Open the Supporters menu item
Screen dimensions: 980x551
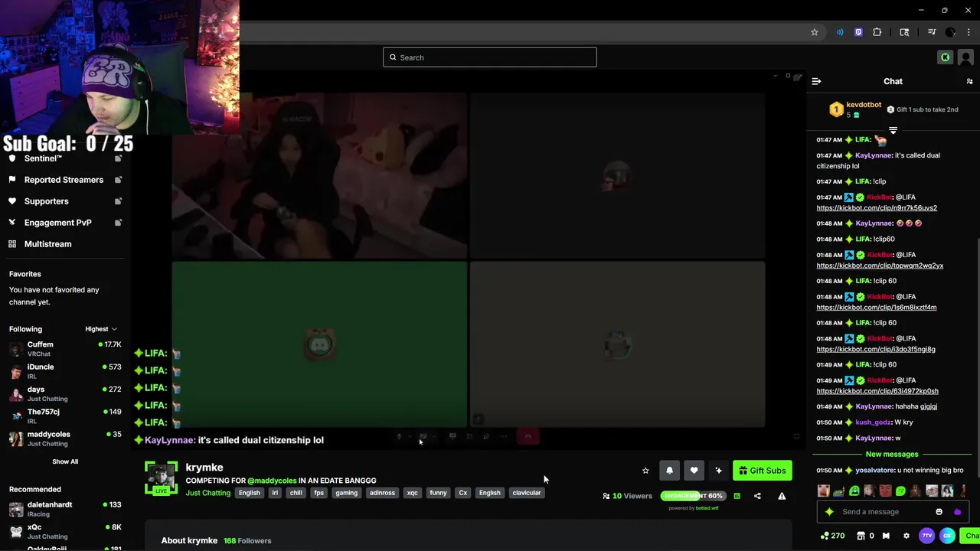pos(65,201)
